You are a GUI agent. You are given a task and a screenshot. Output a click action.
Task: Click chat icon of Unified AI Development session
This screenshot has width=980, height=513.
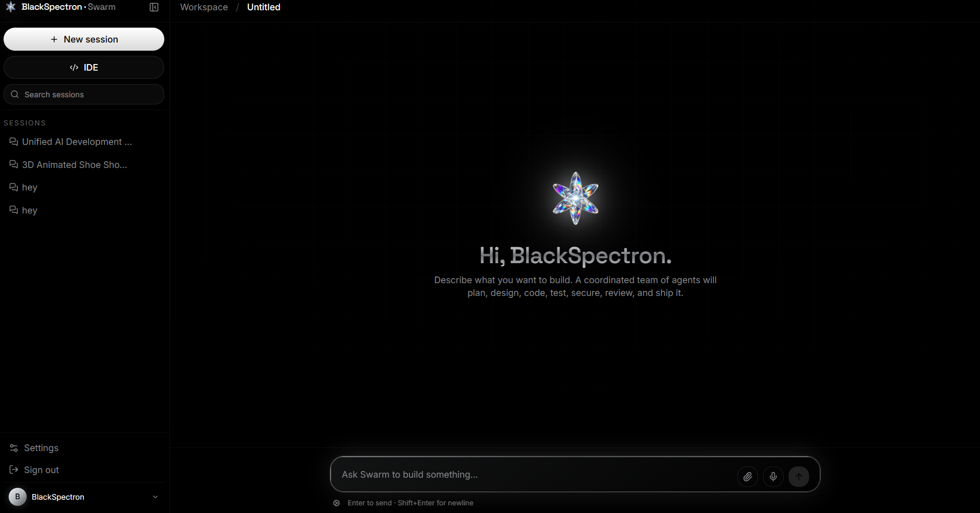(14, 142)
